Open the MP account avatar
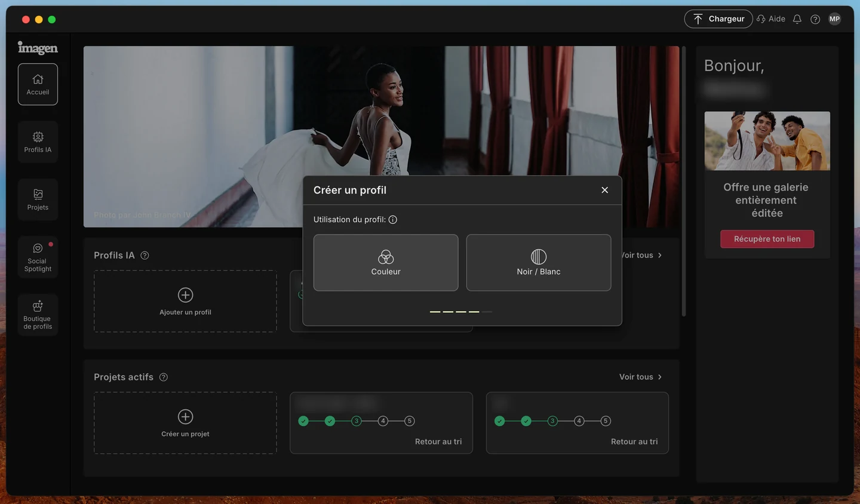 (835, 19)
